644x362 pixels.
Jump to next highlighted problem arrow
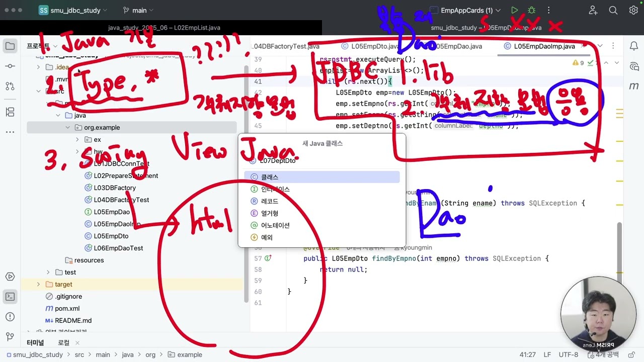pyautogui.click(x=617, y=63)
